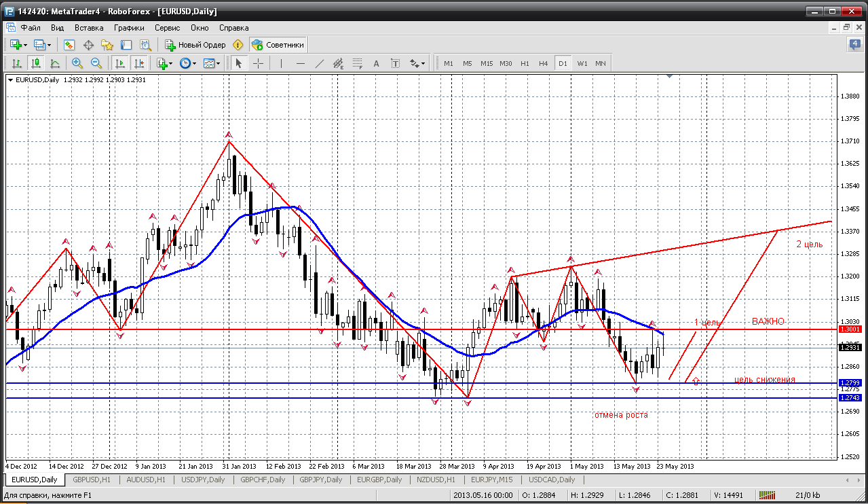868x504 pixels.
Task: Switch timeframe to H1
Action: coord(525,63)
